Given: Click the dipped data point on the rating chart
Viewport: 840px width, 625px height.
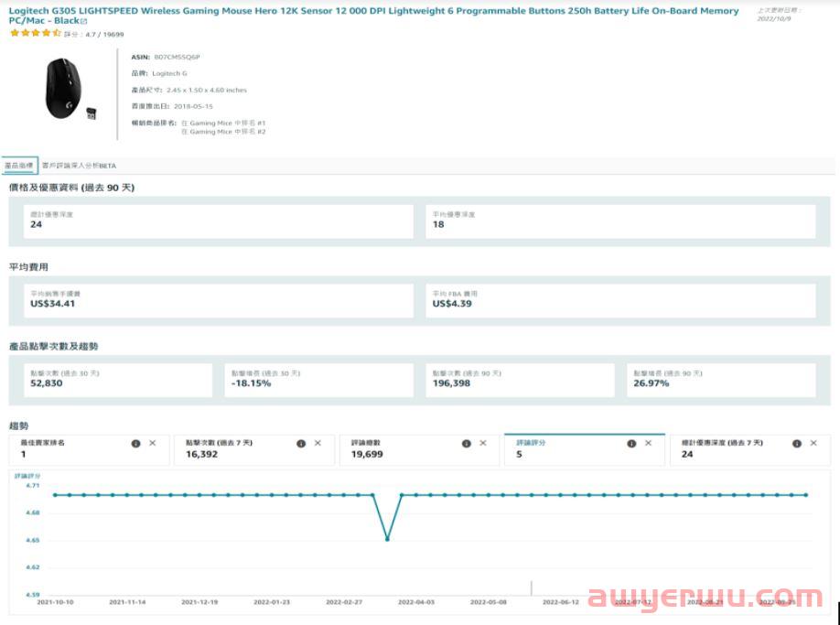Looking at the screenshot, I should pyautogui.click(x=387, y=539).
